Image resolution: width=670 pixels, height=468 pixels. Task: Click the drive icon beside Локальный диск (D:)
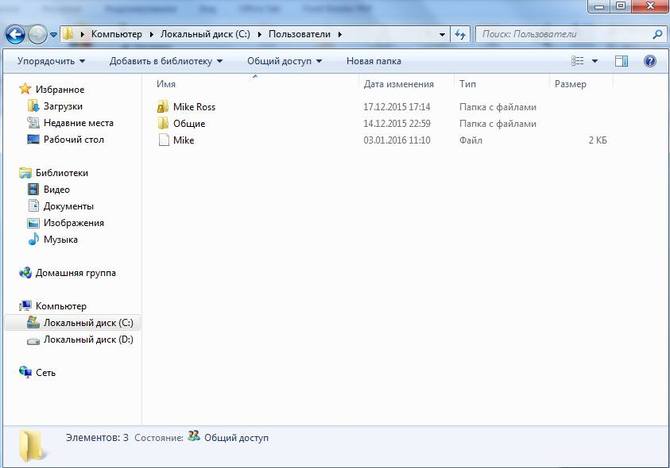33,341
